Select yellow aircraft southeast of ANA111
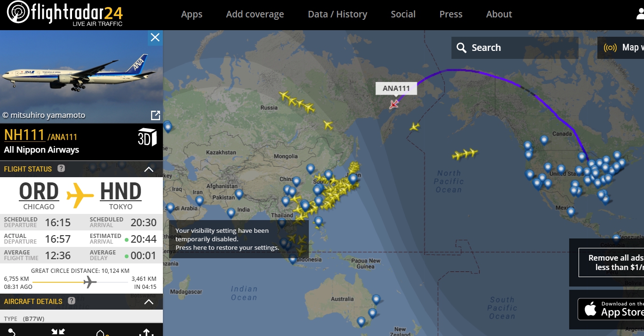Image resolution: width=644 pixels, height=336 pixels. [x=414, y=127]
